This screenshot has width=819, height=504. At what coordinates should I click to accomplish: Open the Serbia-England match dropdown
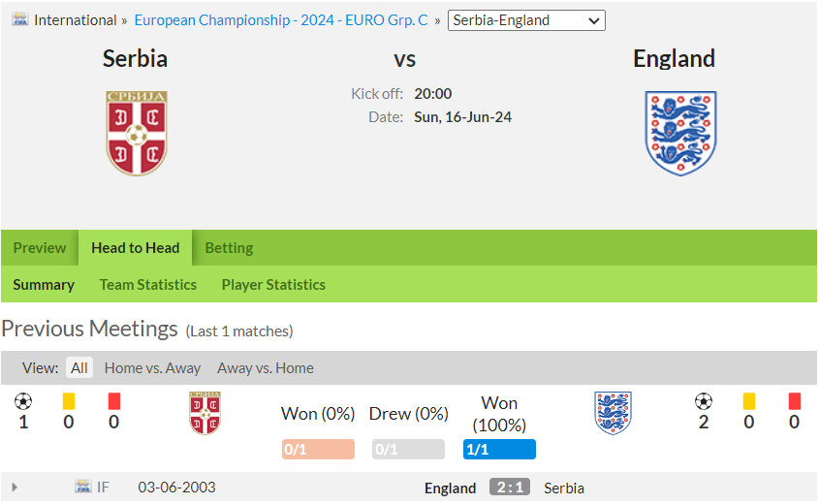[x=526, y=20]
